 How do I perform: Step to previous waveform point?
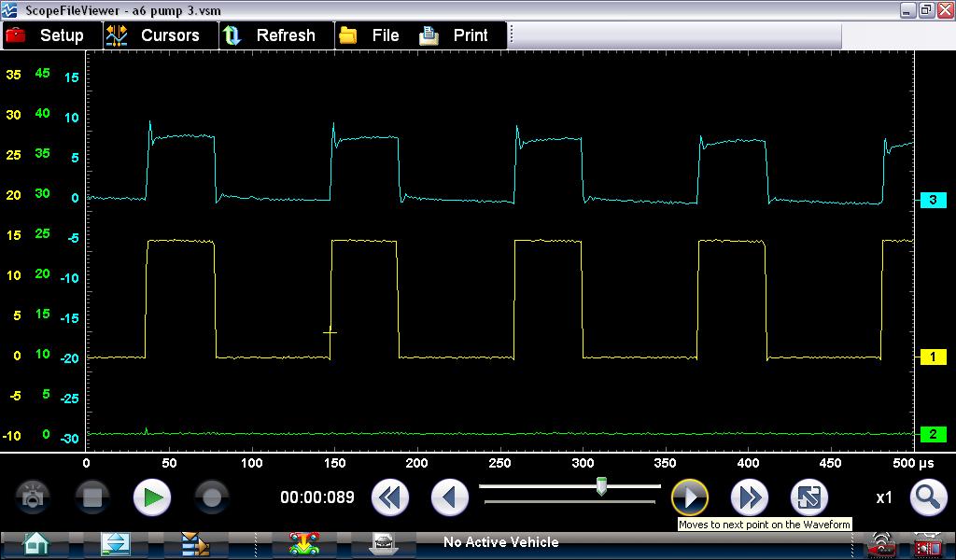450,497
